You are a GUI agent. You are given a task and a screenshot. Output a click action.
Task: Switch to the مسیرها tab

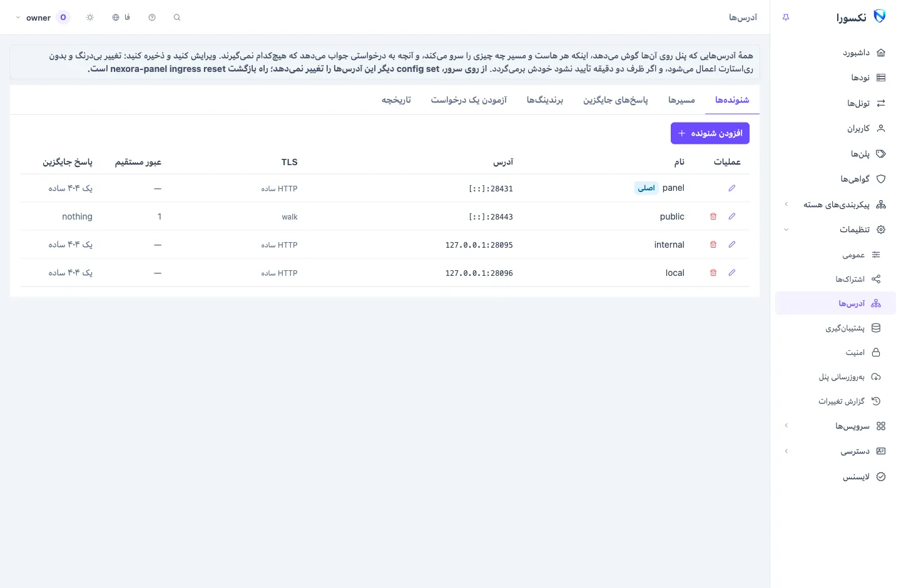[x=681, y=100]
